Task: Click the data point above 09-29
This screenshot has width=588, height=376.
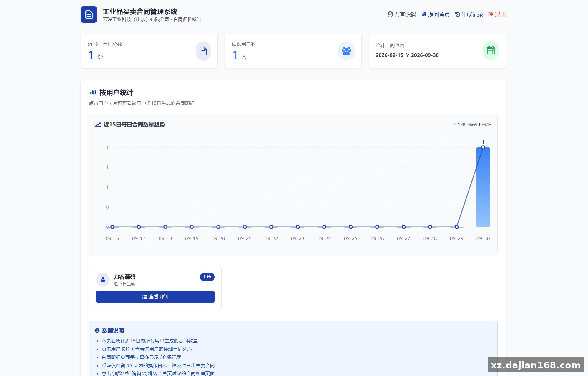Action: 456,227
